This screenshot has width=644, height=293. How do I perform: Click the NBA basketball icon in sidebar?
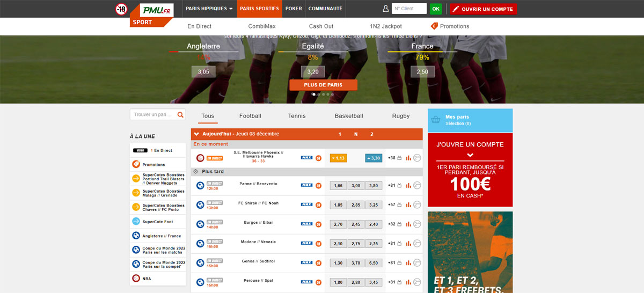(136, 279)
